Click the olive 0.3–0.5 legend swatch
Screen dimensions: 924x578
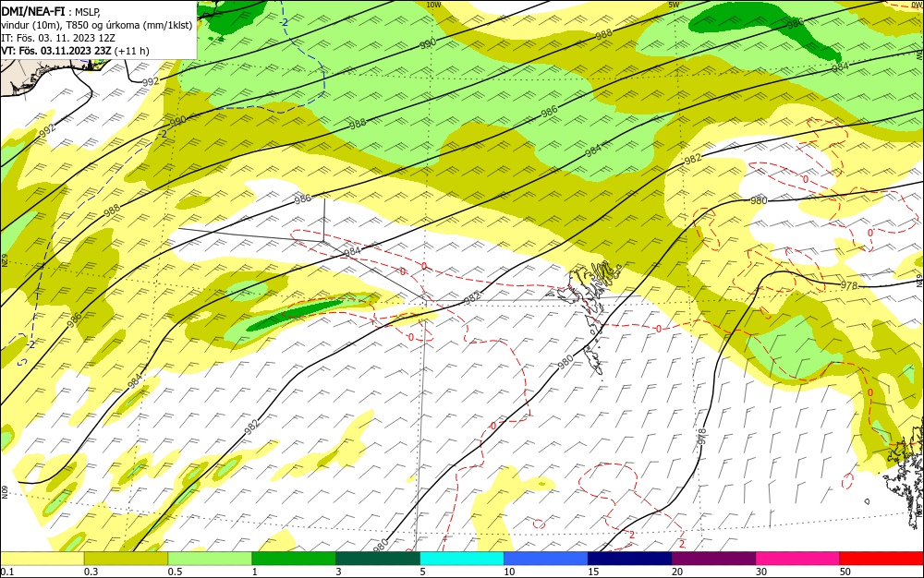(x=126, y=559)
